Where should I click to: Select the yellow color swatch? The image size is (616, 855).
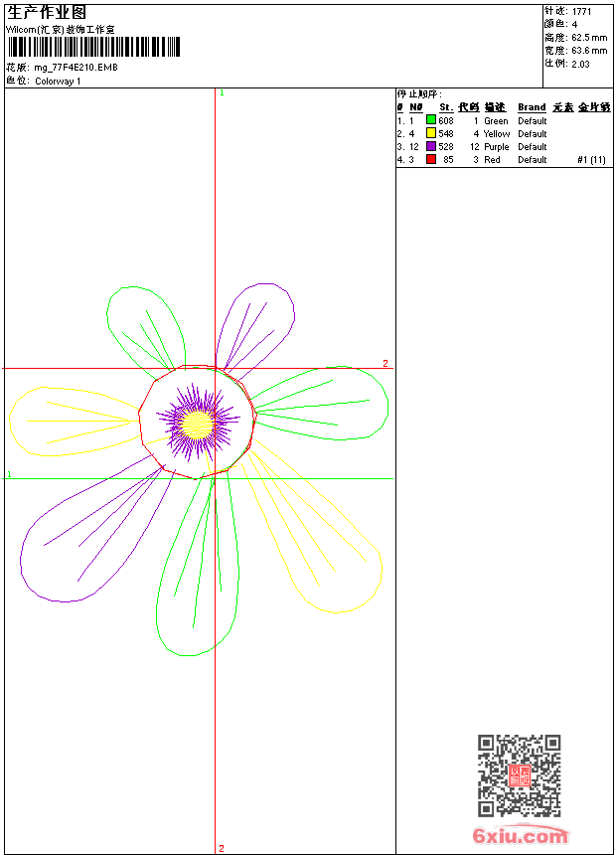[x=431, y=133]
